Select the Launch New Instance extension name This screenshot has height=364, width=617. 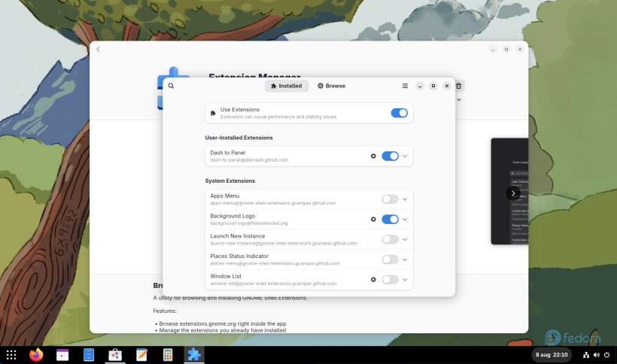coord(238,236)
